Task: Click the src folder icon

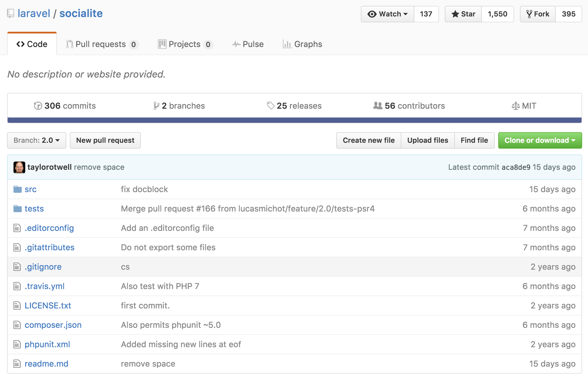Action: coord(18,189)
